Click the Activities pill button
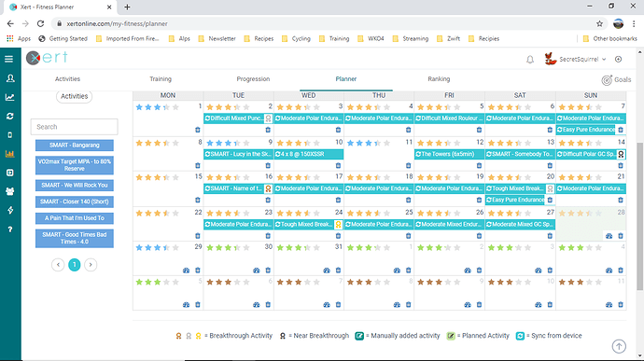 point(75,96)
